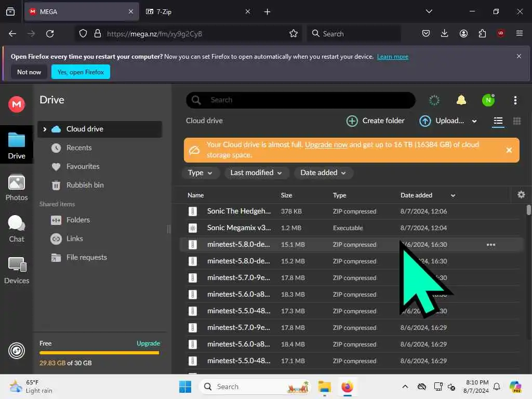Select the Sonic Megamix v3 file row
This screenshot has height=399, width=532.
point(352,228)
